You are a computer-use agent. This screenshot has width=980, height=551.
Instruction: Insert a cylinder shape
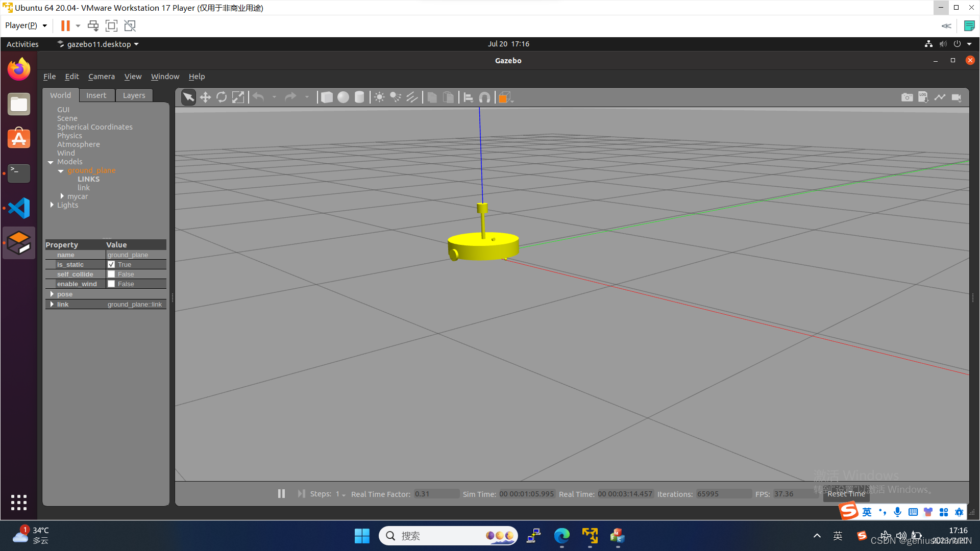[x=359, y=97]
